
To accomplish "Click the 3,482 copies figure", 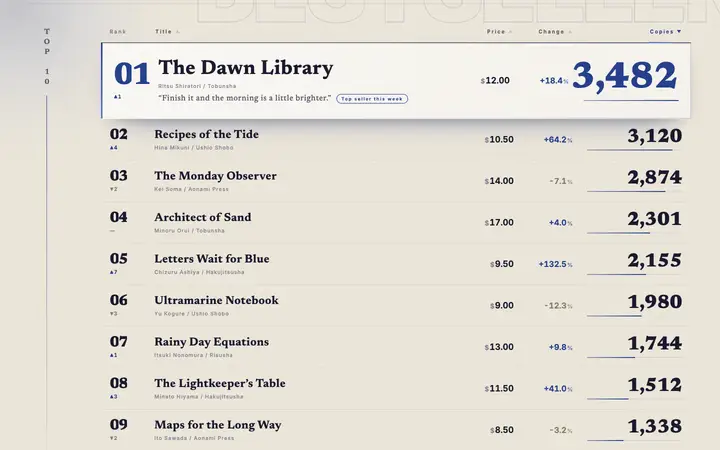I will pos(625,75).
